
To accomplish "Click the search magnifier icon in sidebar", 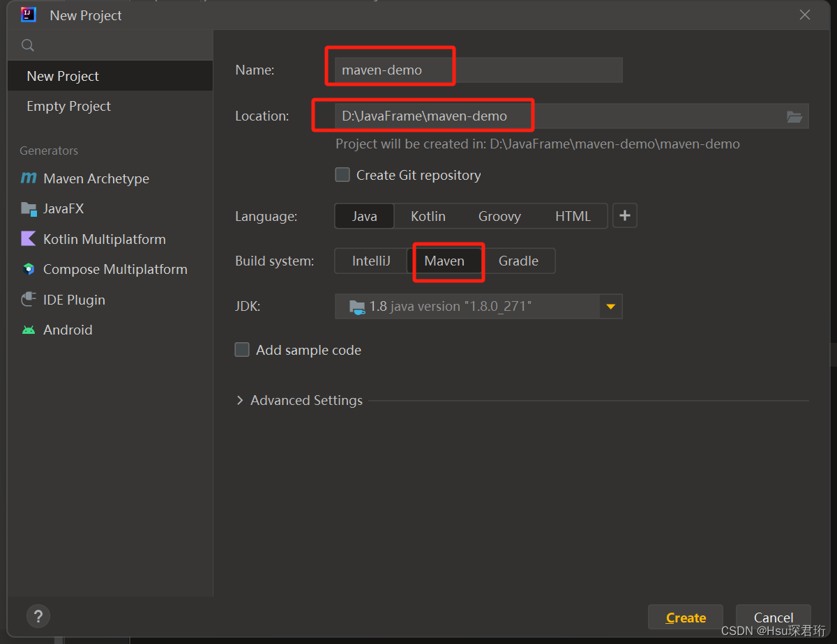I will (x=28, y=45).
